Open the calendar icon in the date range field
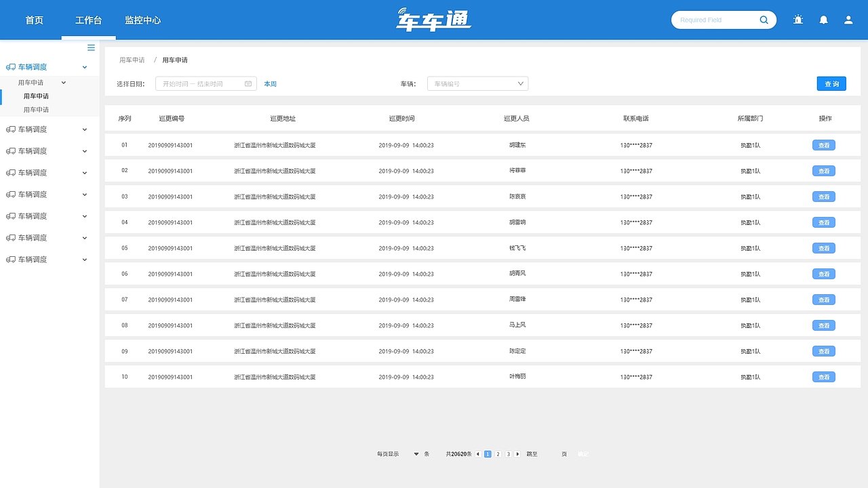Viewport: 868px width, 488px height. (x=247, y=83)
